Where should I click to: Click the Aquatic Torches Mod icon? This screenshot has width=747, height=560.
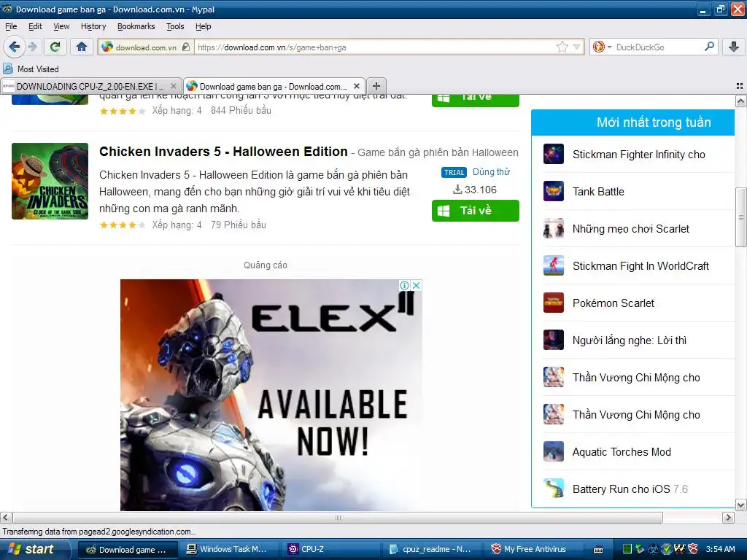pyautogui.click(x=554, y=451)
